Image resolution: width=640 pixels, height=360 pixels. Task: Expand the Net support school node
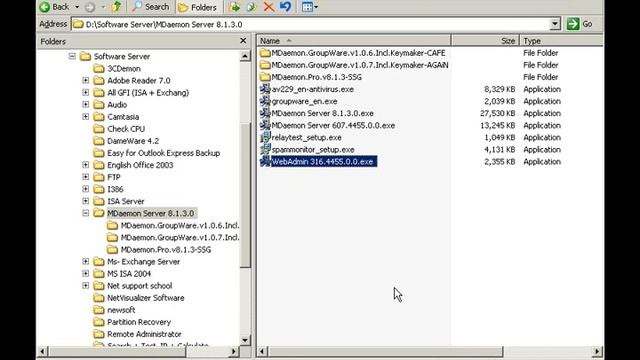pos(85,286)
